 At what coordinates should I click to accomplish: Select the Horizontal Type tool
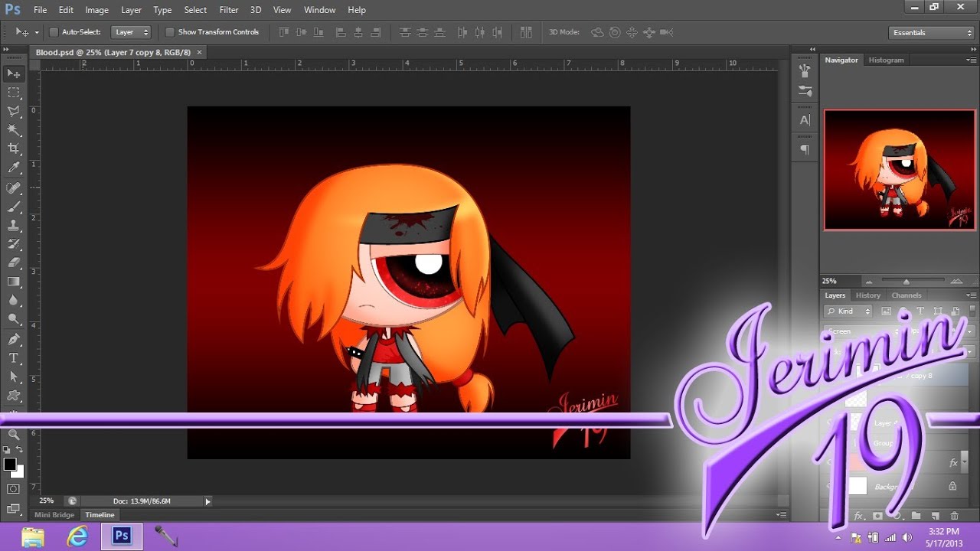pyautogui.click(x=14, y=358)
